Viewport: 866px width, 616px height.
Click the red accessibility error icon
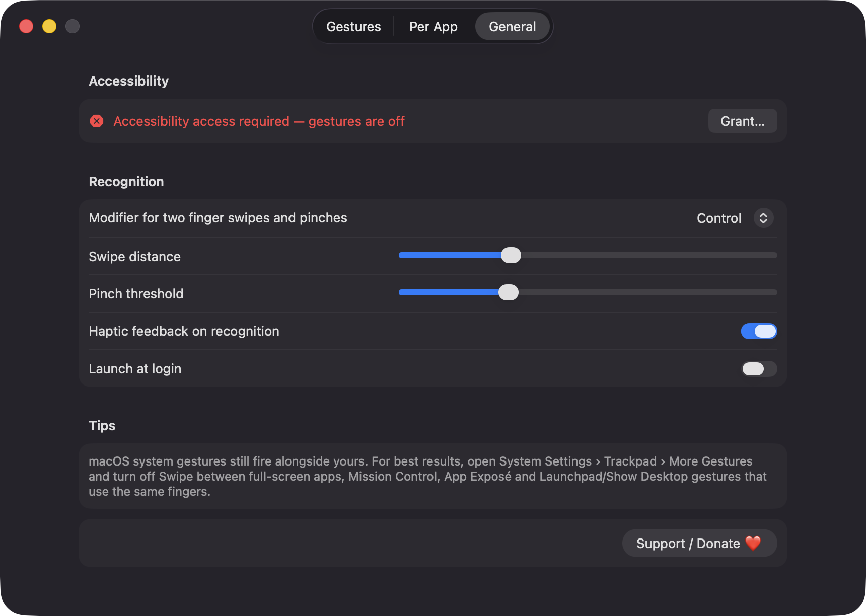point(97,121)
